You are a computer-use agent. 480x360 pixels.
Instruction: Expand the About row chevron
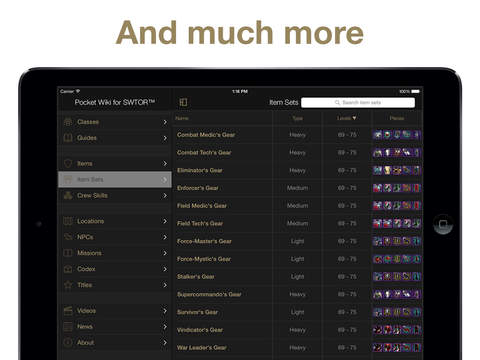tap(165, 342)
